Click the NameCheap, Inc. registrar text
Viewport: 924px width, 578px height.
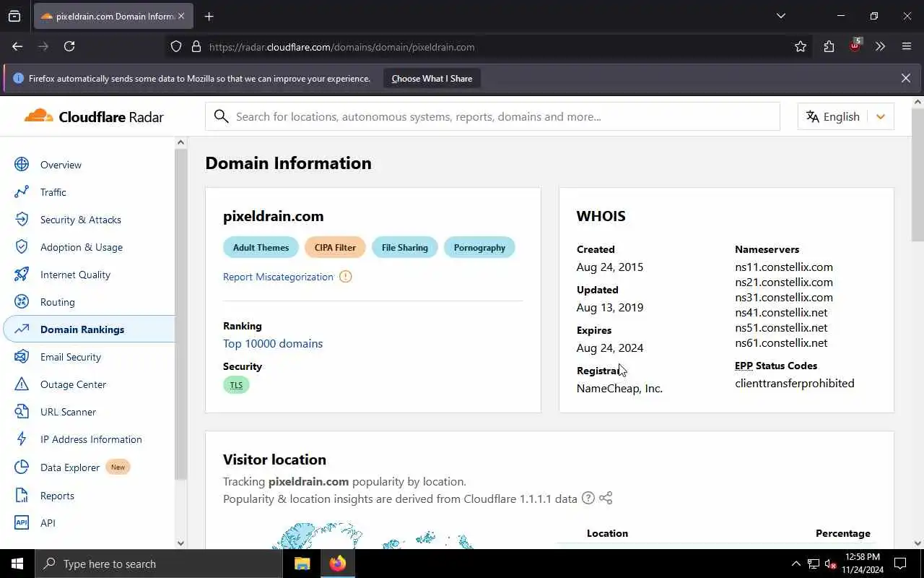619,389
